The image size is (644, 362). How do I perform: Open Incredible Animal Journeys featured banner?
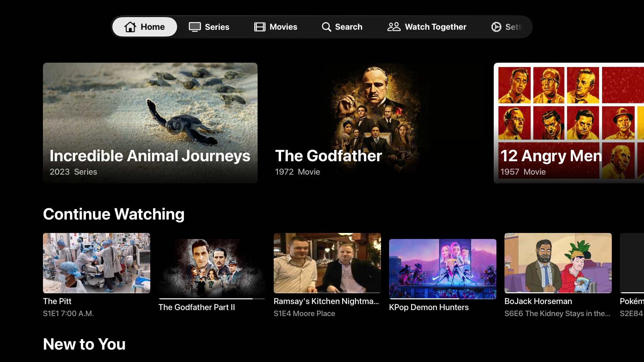pos(150,123)
